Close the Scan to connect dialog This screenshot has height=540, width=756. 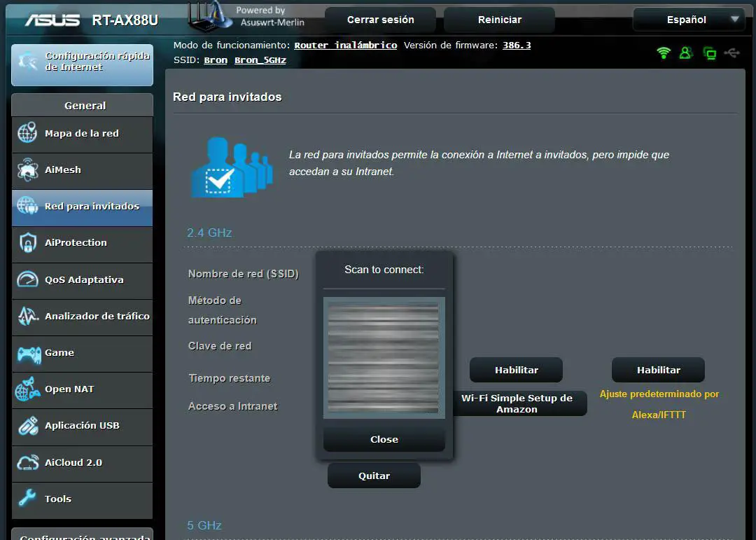click(x=384, y=439)
